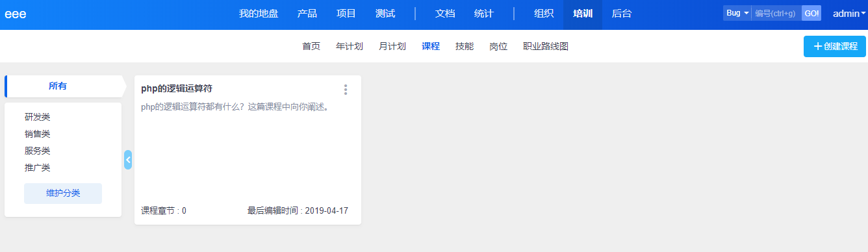This screenshot has height=252, width=868.
Task: Switch to the 年计划 tab
Action: [350, 46]
